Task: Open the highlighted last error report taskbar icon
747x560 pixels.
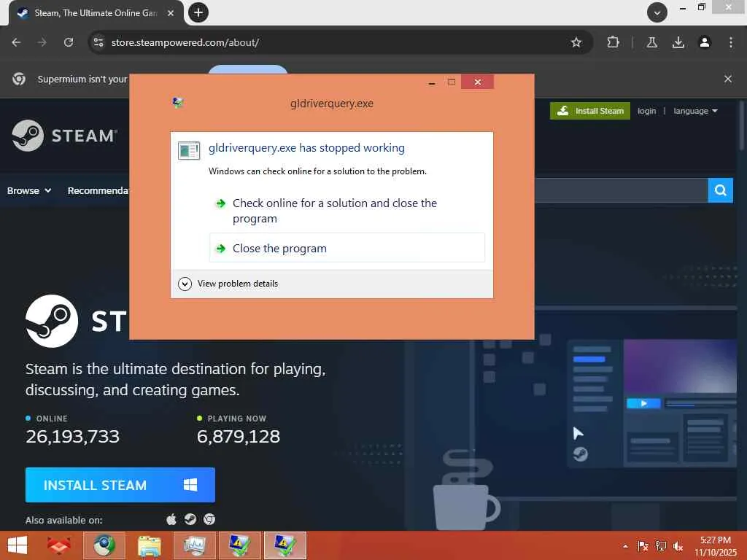Action: pos(285,545)
